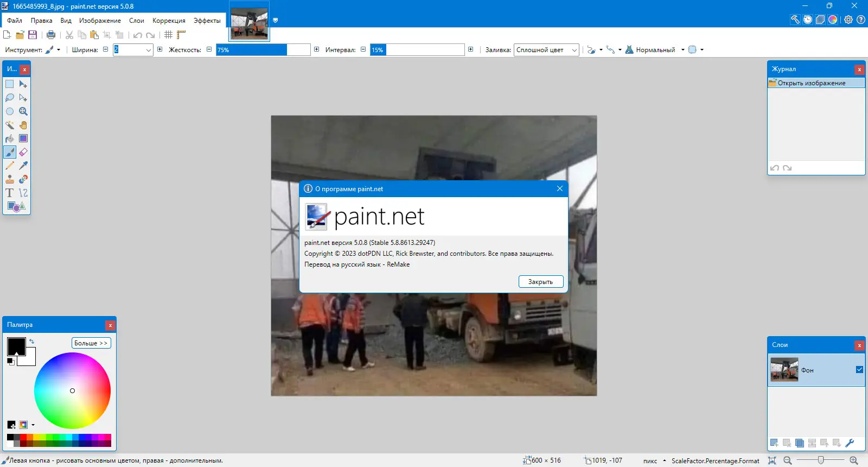Select the Color Picker eyedropper tool
868x467 pixels.
coord(23,166)
